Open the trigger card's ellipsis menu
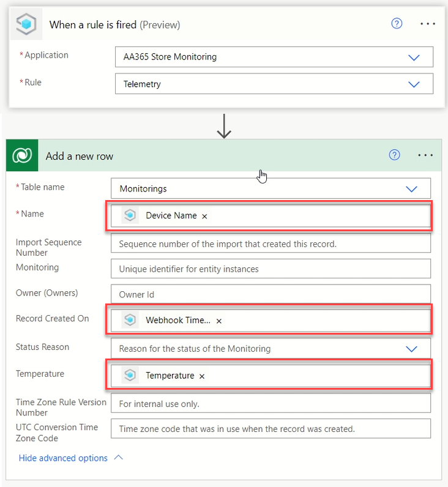Viewport: 448px width, 487px height. click(x=427, y=24)
